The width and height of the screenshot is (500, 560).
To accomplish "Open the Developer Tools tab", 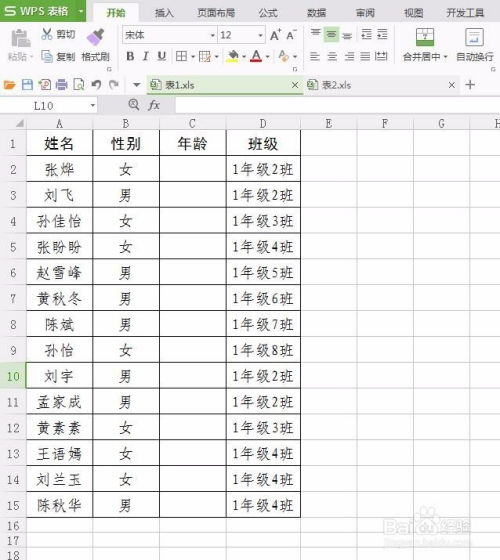I will coord(465,13).
